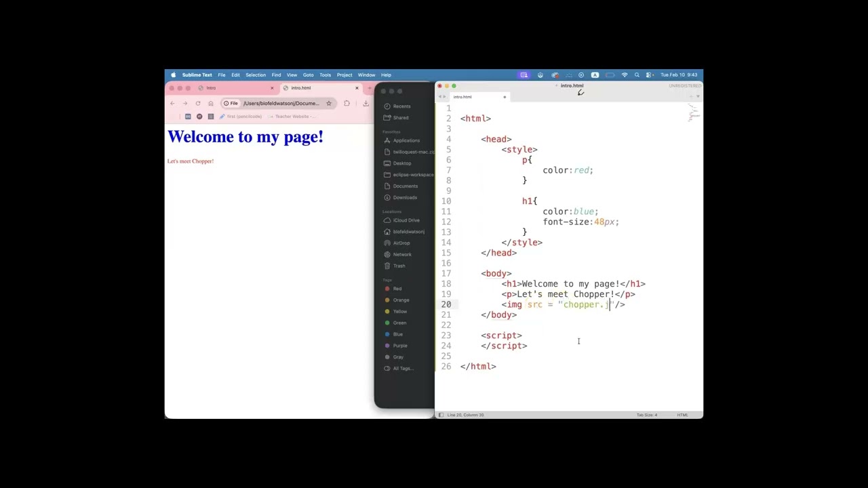Open Documents in the Finder sidebar

click(x=401, y=186)
